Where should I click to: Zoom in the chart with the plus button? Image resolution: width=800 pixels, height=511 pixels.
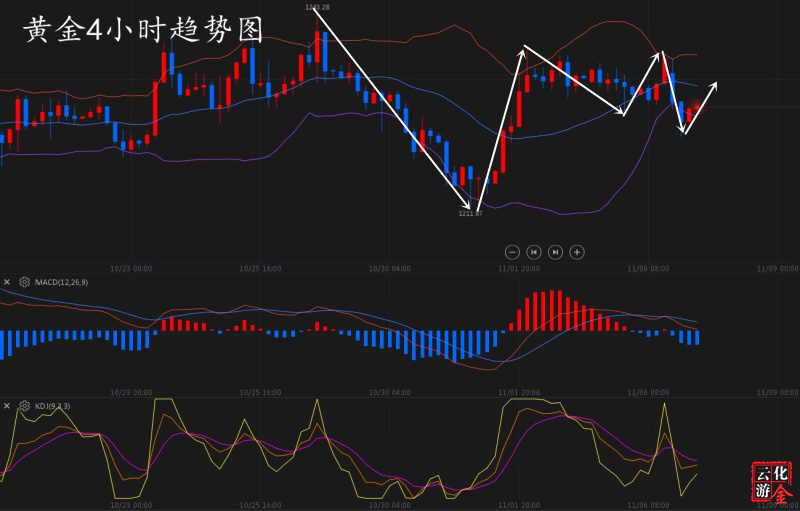[x=577, y=252]
